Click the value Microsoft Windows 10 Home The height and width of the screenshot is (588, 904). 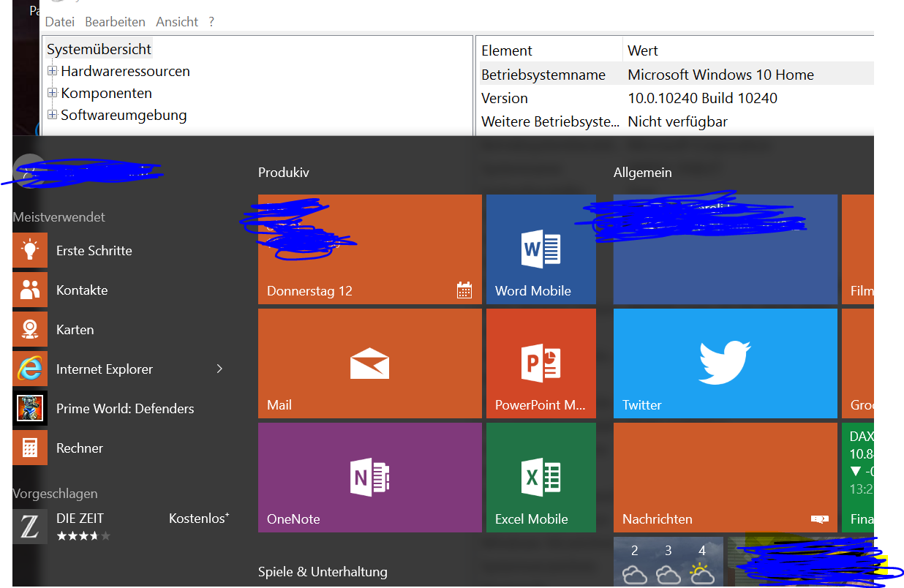point(720,75)
